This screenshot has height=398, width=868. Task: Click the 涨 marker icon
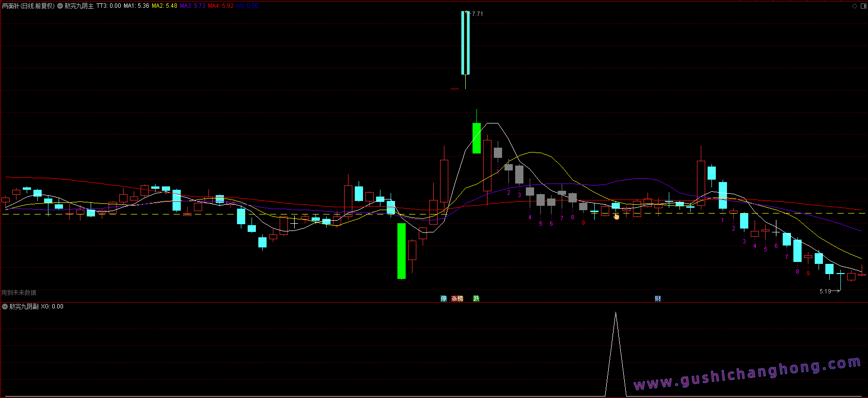[455, 299]
